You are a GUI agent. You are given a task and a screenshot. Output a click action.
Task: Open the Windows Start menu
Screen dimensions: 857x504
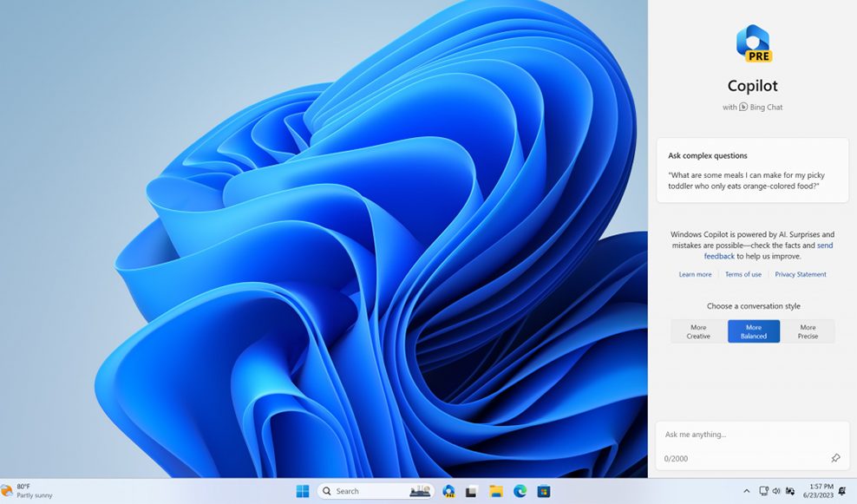tap(302, 491)
